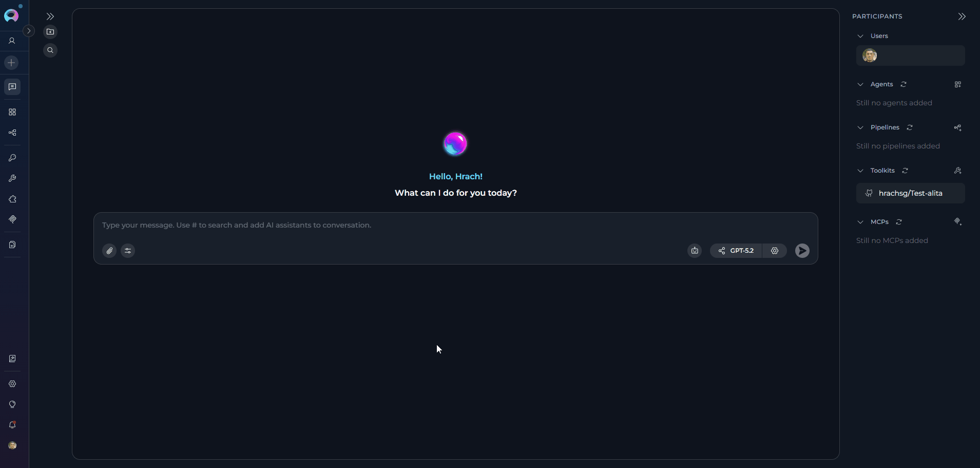Expand the left navigation sidebar

click(29, 31)
